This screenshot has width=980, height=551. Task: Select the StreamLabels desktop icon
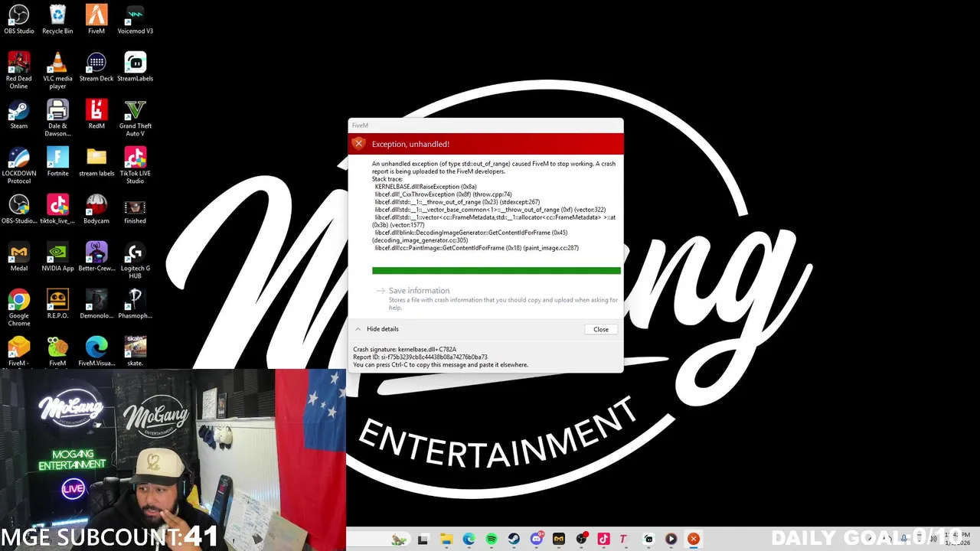coord(135,67)
